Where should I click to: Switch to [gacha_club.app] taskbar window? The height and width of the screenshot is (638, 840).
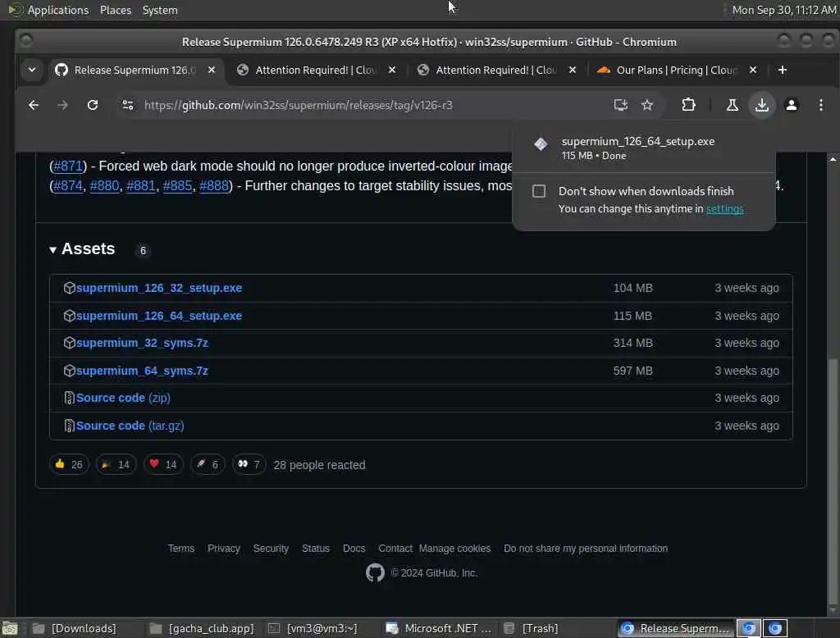pos(202,628)
